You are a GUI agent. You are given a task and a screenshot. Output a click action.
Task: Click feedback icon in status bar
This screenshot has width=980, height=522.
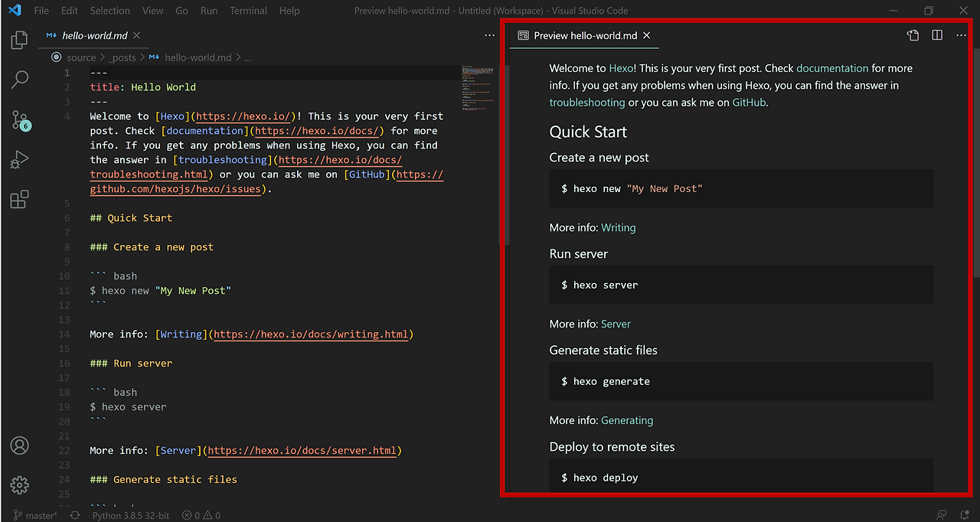(x=941, y=515)
